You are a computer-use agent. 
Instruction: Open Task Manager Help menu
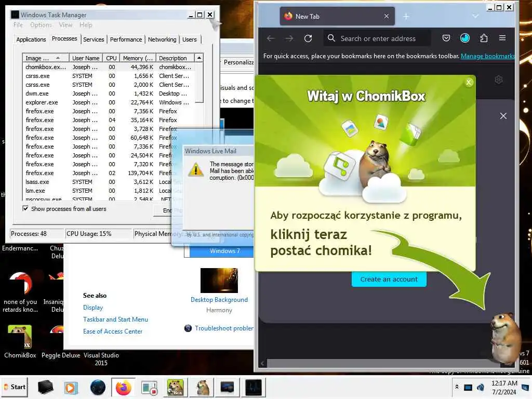[x=86, y=25]
